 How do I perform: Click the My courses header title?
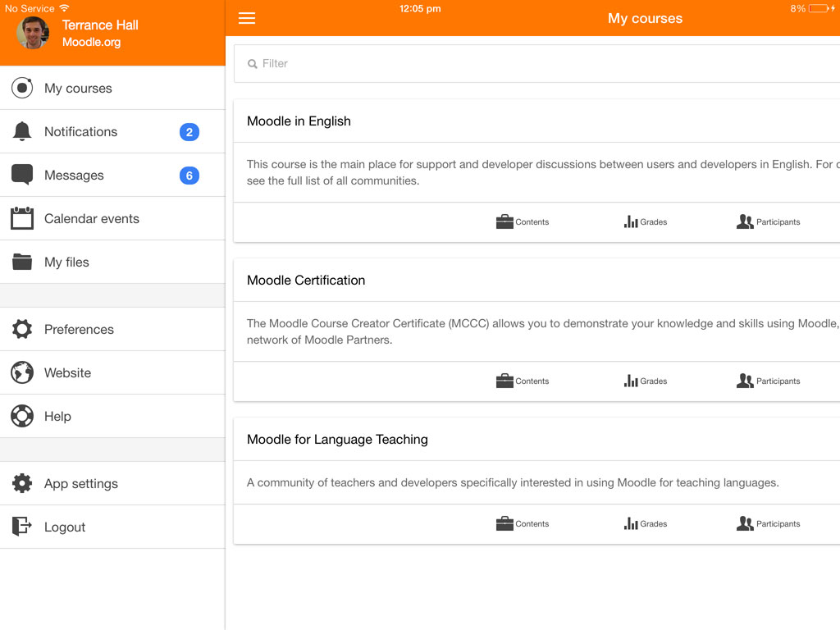(x=645, y=18)
